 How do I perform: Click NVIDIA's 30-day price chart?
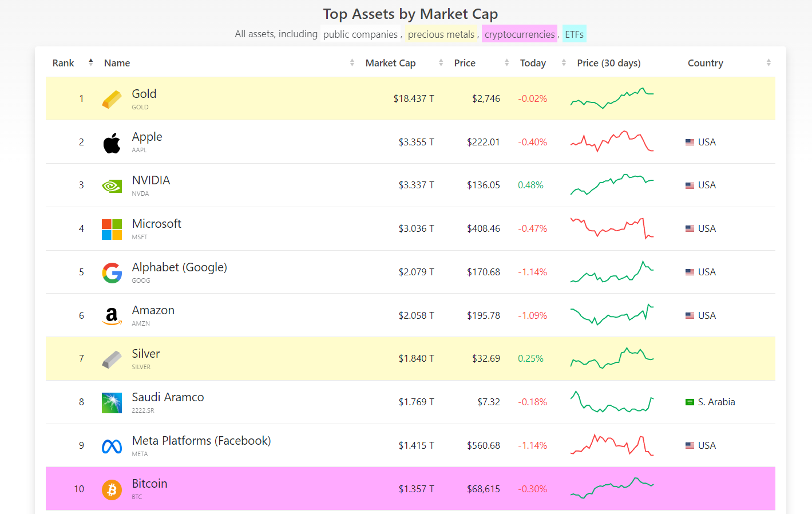pyautogui.click(x=612, y=185)
